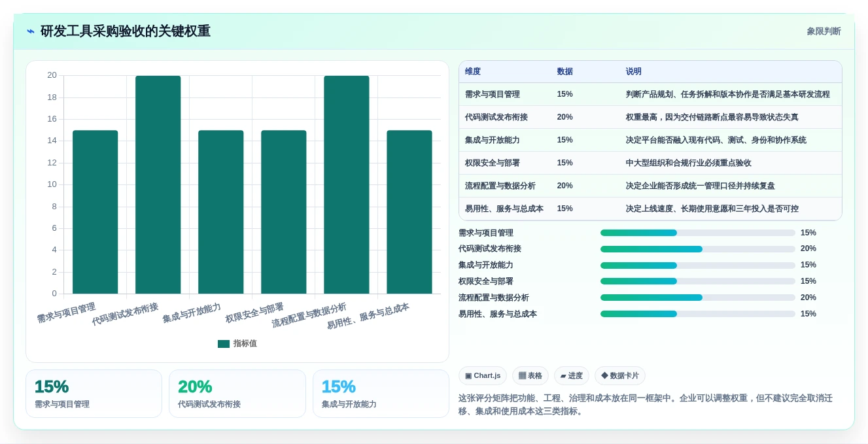Click the 流程配置与数据分析 chart bar
This screenshot has width=868, height=444.
coord(347,184)
